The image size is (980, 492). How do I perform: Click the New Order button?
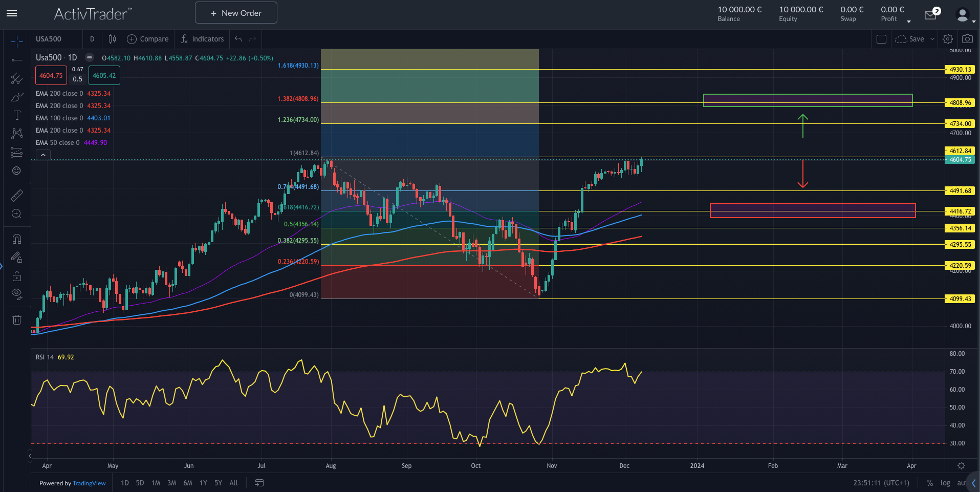[x=235, y=12]
